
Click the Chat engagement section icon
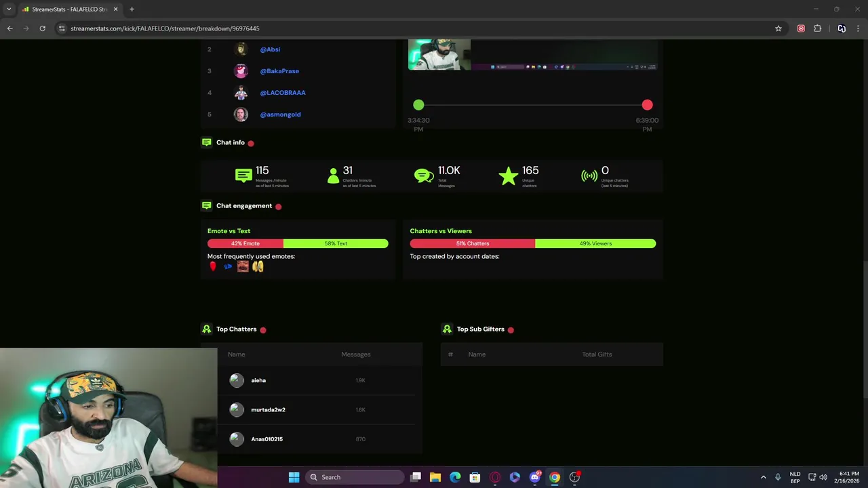pyautogui.click(x=206, y=205)
